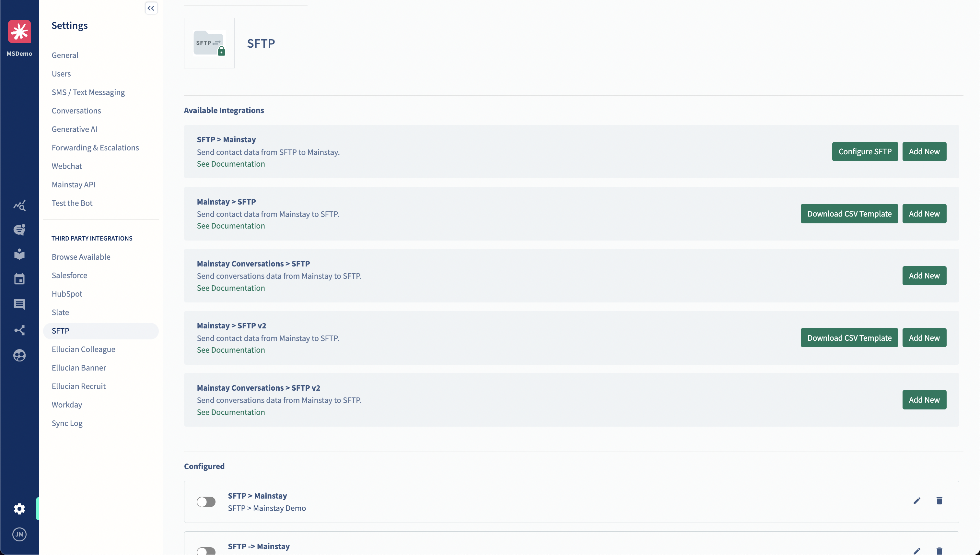Open Test the Bot page
Image resolution: width=980 pixels, height=555 pixels.
click(x=72, y=203)
